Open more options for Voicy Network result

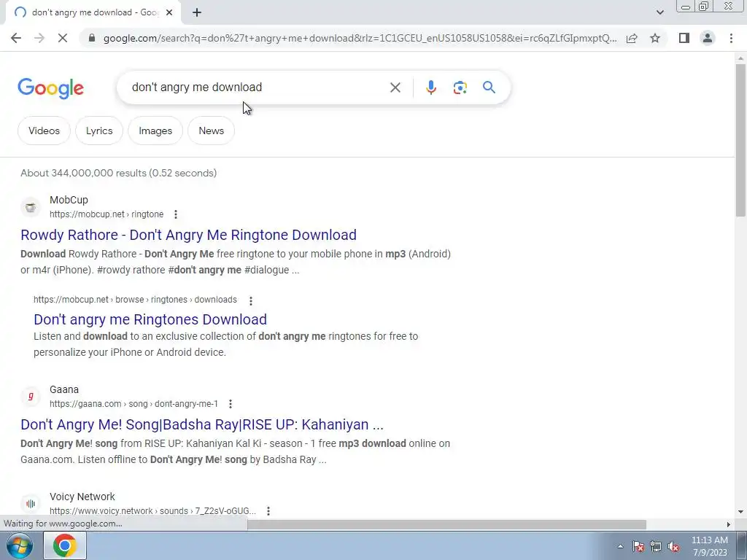[x=268, y=511]
